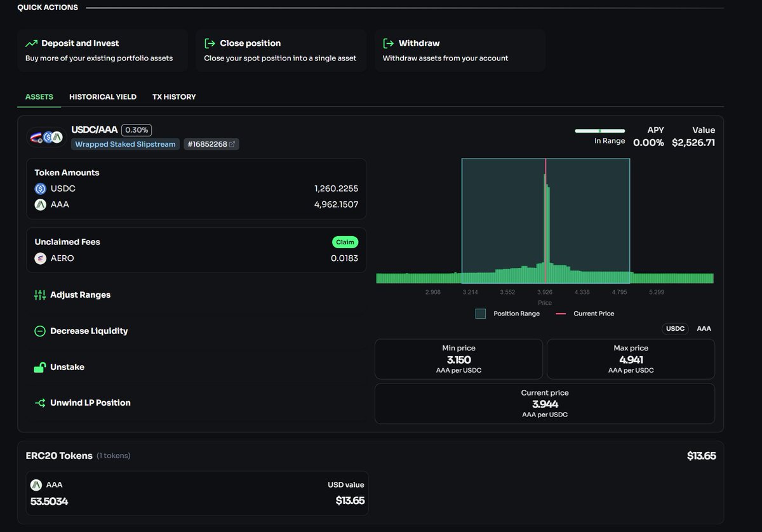Image resolution: width=762 pixels, height=532 pixels.
Task: Click Unwind LP Position
Action: (90, 403)
